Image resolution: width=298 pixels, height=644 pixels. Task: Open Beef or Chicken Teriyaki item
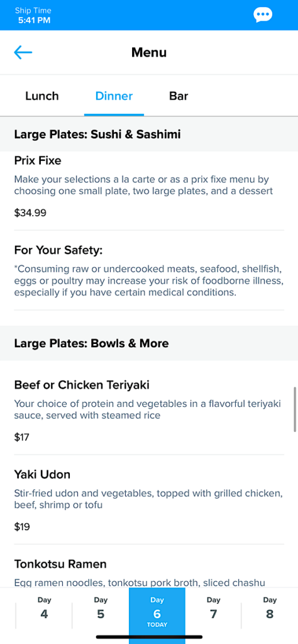pyautogui.click(x=149, y=411)
